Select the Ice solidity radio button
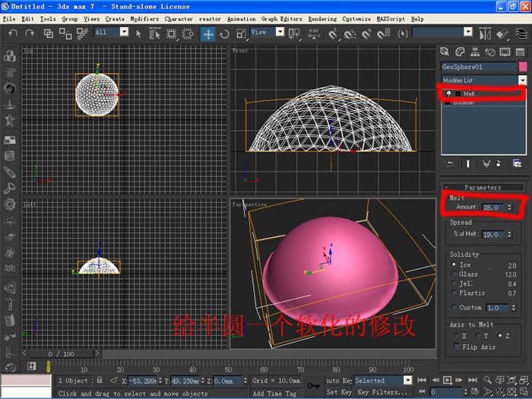The width and height of the screenshot is (532, 399). (454, 264)
